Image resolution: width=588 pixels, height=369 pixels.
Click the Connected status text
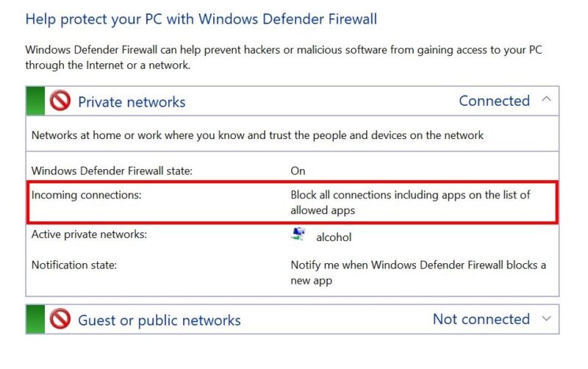pos(494,101)
